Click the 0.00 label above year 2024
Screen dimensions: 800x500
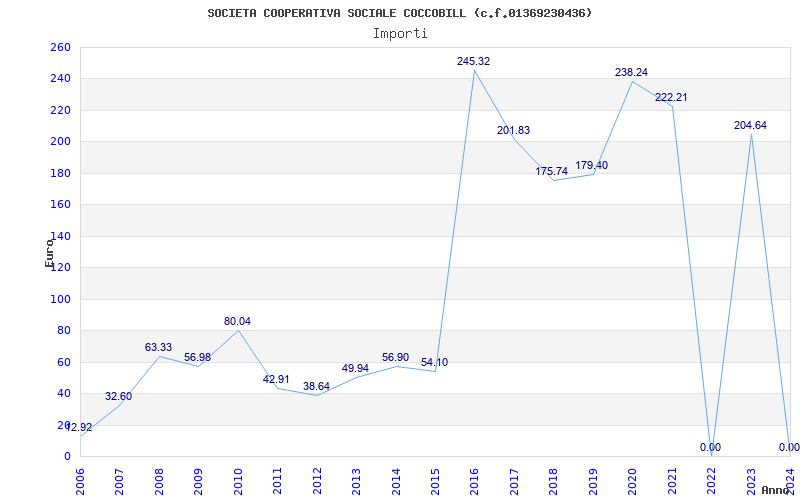pyautogui.click(x=789, y=447)
